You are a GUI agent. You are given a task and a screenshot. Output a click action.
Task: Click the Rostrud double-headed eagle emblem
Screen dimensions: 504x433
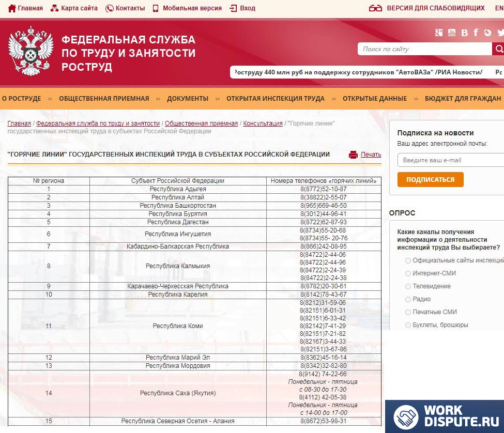click(31, 51)
